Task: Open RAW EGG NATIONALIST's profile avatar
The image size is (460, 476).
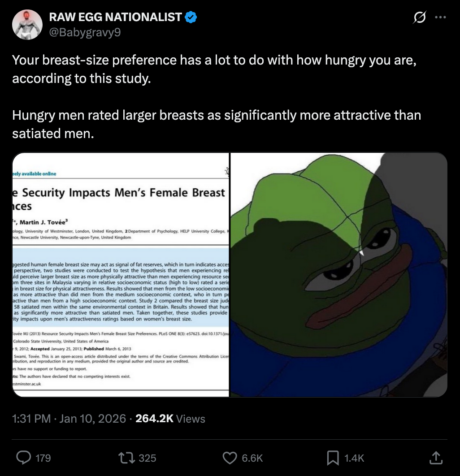Action: (27, 24)
